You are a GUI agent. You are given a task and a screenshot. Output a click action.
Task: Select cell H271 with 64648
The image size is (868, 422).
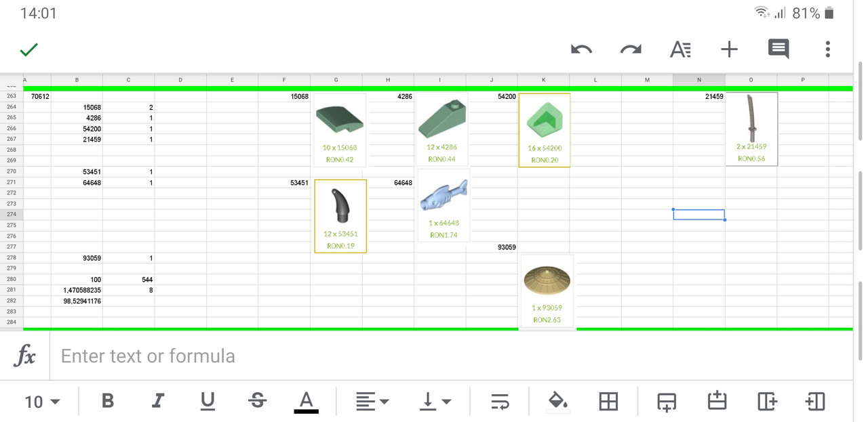click(388, 183)
